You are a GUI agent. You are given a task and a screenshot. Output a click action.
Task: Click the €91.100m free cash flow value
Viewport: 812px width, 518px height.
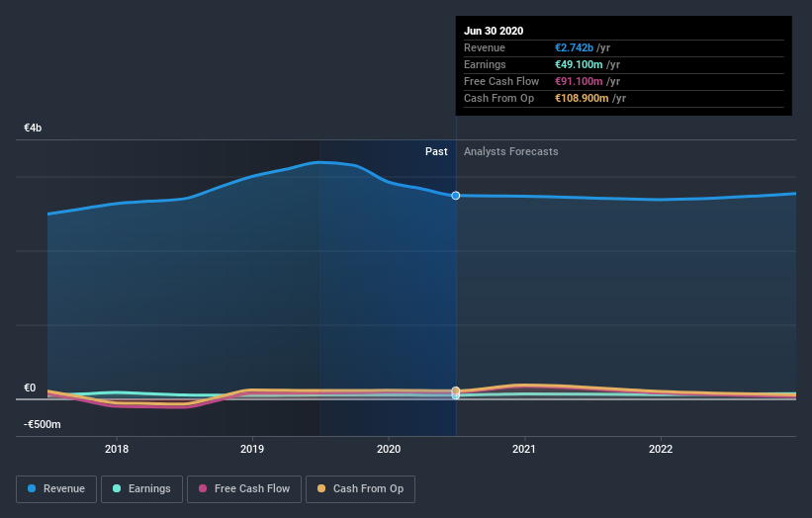pos(579,81)
